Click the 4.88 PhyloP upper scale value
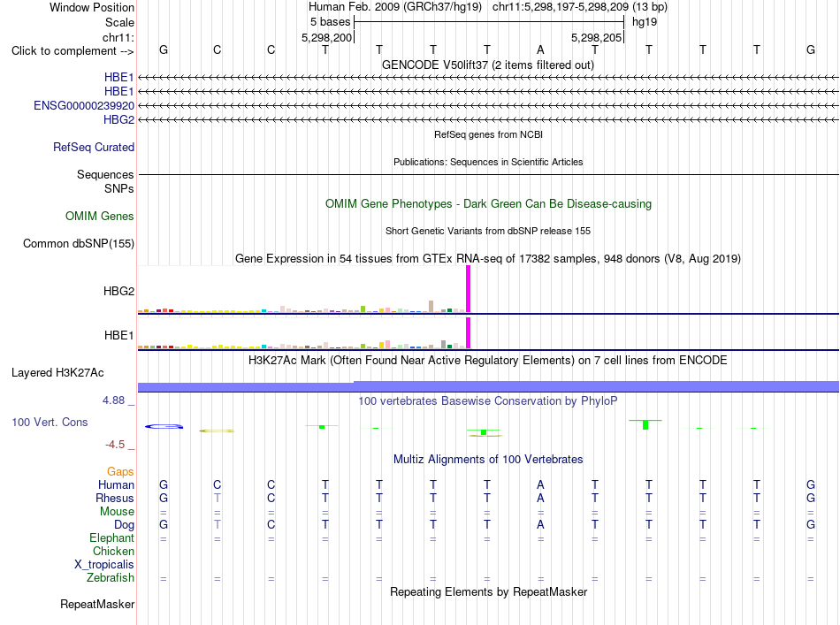This screenshot has width=840, height=625. [113, 400]
